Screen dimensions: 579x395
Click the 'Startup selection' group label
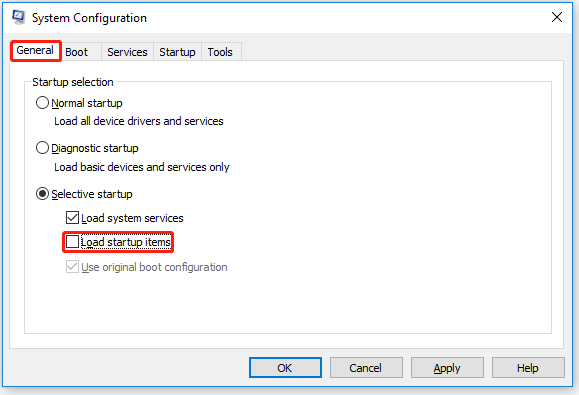point(73,82)
